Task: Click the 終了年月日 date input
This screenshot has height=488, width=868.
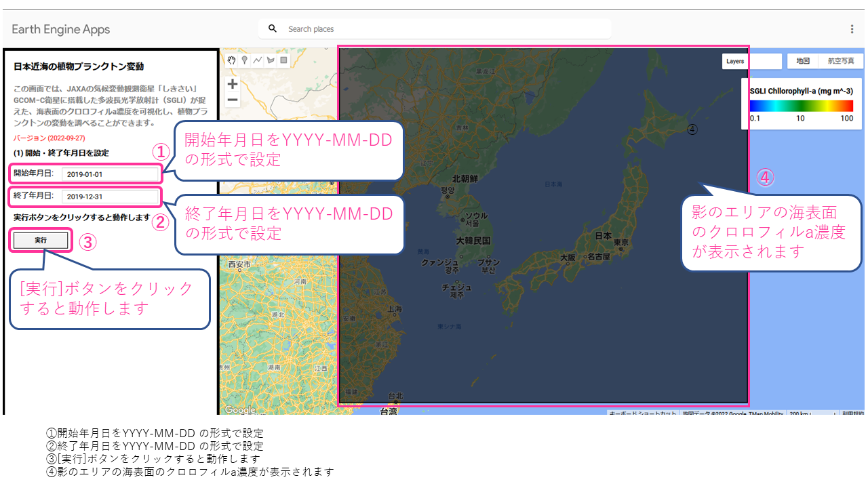Action: click(110, 197)
